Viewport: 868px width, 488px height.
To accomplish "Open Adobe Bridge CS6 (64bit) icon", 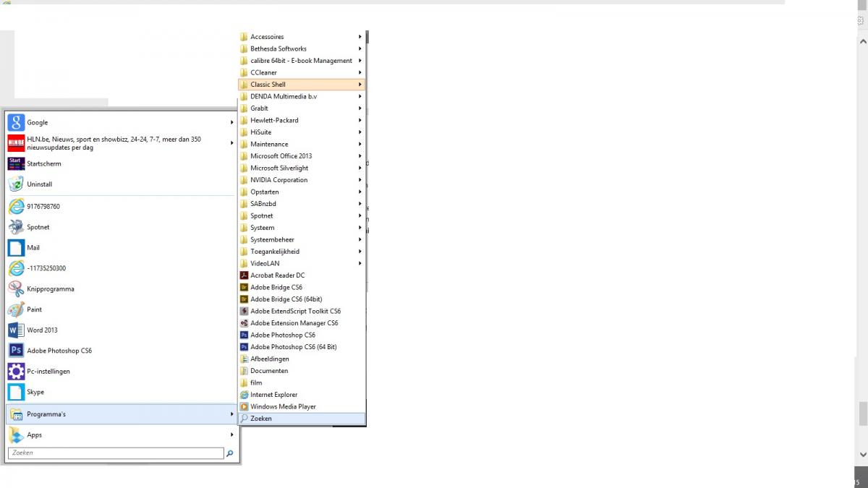I will (x=244, y=299).
